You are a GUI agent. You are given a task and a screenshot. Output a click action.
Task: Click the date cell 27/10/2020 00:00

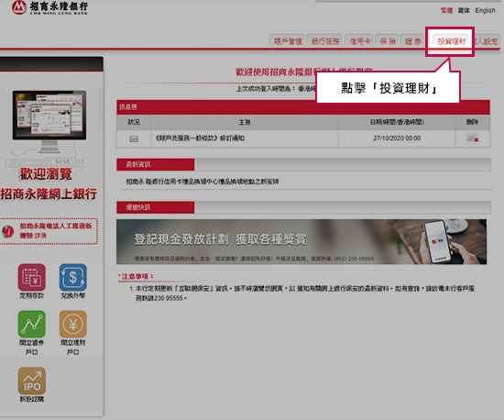(x=397, y=138)
